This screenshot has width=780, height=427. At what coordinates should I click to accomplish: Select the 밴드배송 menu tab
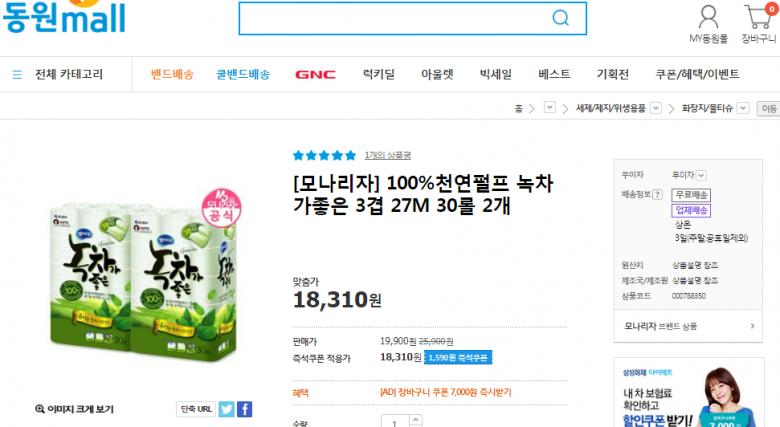(172, 75)
